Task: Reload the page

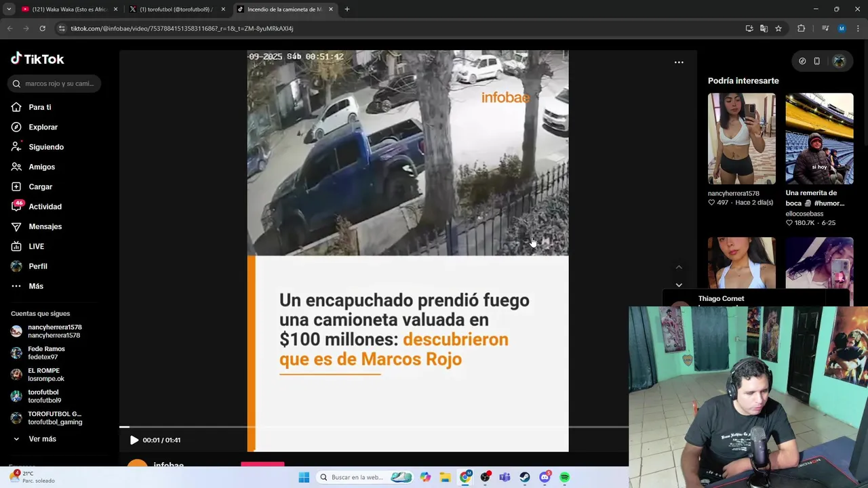Action: pyautogui.click(x=42, y=28)
